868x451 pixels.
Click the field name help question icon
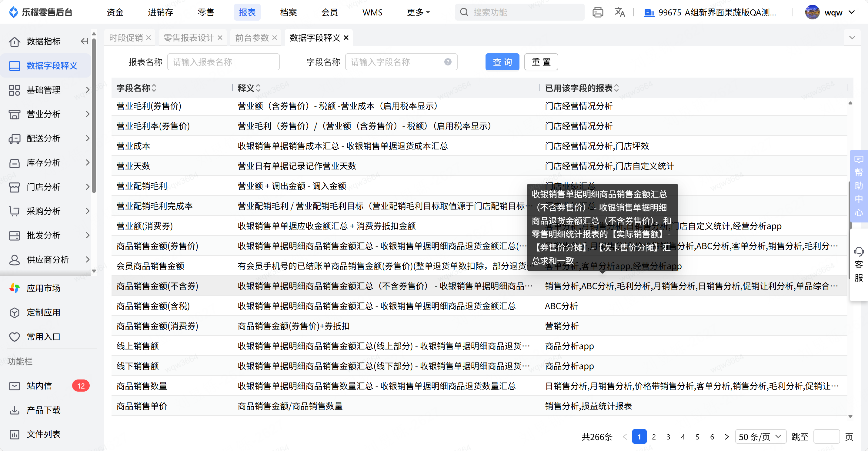[447, 62]
